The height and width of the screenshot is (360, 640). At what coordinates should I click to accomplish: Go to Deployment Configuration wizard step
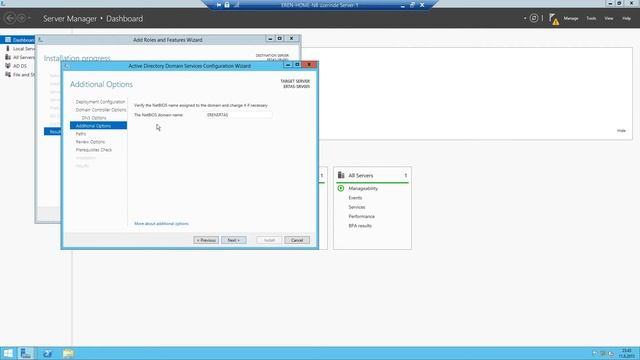click(x=100, y=102)
